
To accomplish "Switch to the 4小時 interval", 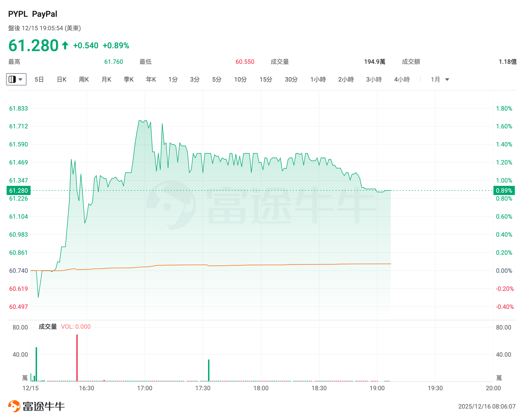I will [x=402, y=80].
